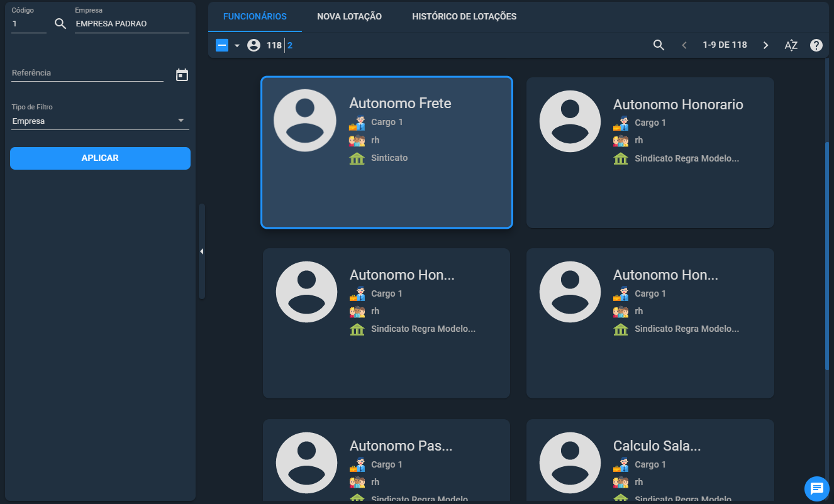Click the search icon beside the Código field

(60, 24)
